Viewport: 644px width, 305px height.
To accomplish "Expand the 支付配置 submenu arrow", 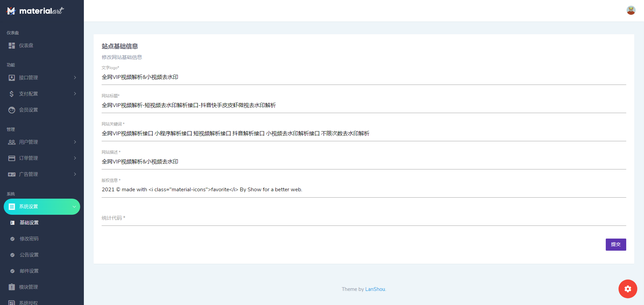I will [75, 94].
